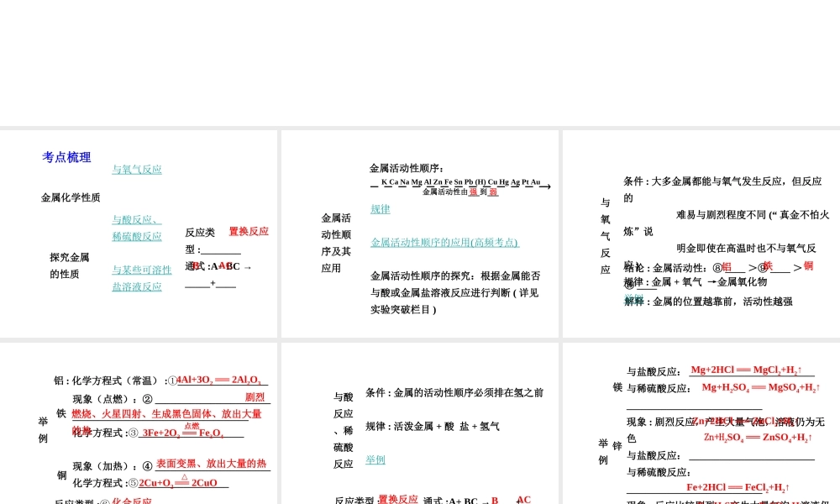The width and height of the screenshot is (840, 504).
Task: Open the slide thumbnail with magnesium and zinc equations
Action: click(701, 423)
